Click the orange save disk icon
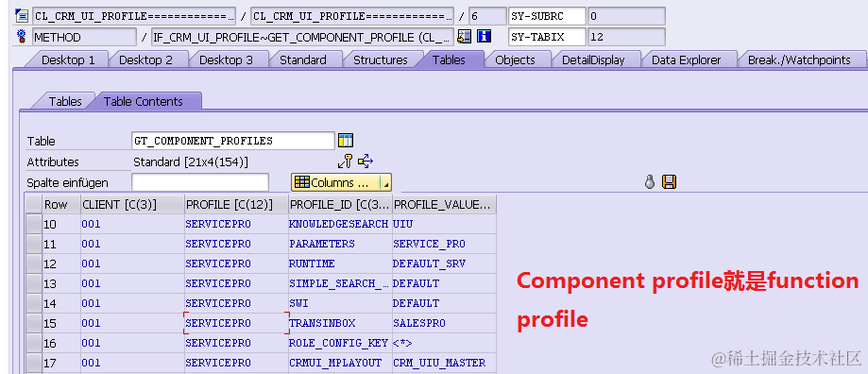Screen dimensions: 868x374 click(670, 182)
